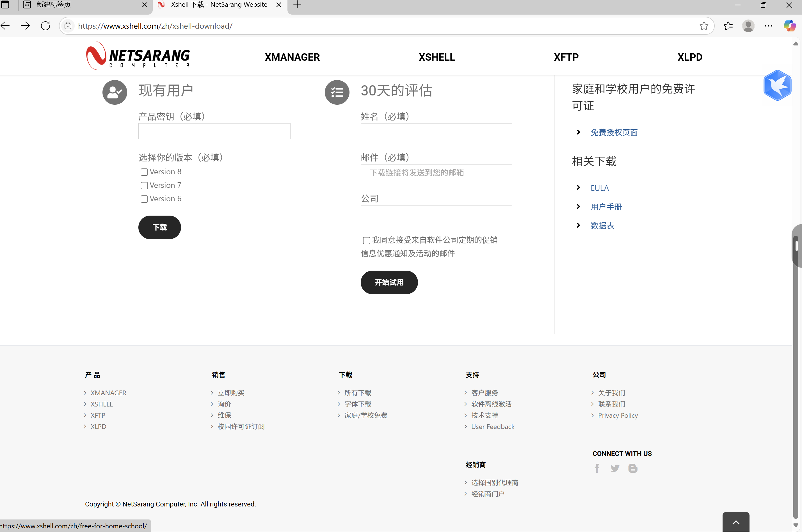Screen dimensions: 802x532
Task: Open NetSarang's Twitter icon
Action: [x=615, y=468]
